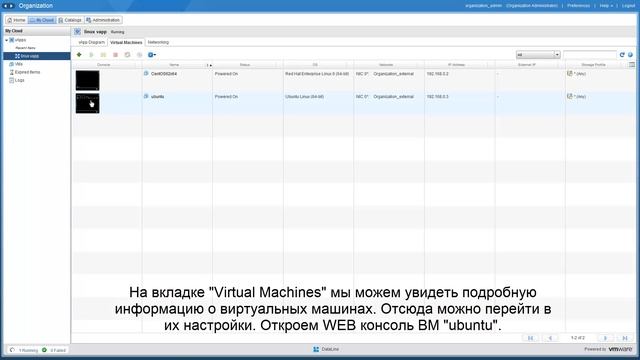Viewport: 640px width, 360px height.
Task: Click the VM icon beside CentOS name
Action: pos(146,73)
